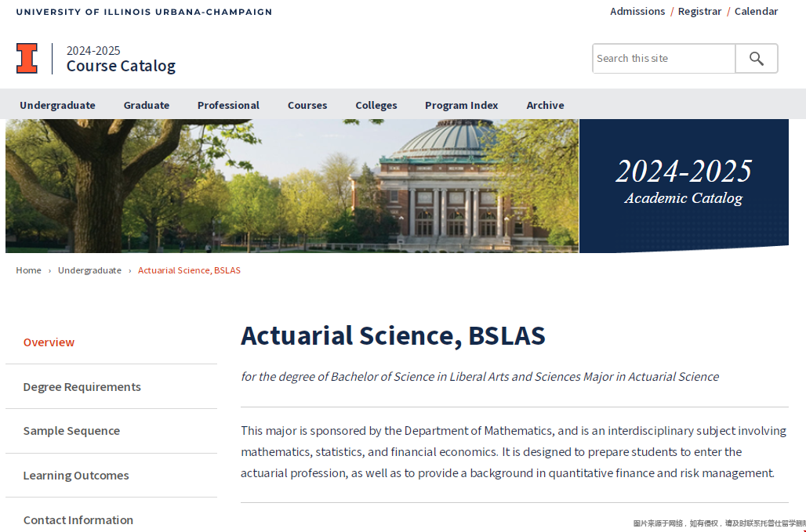Image resolution: width=806 pixels, height=532 pixels.
Task: Go to the Courses menu item
Action: coord(307,105)
